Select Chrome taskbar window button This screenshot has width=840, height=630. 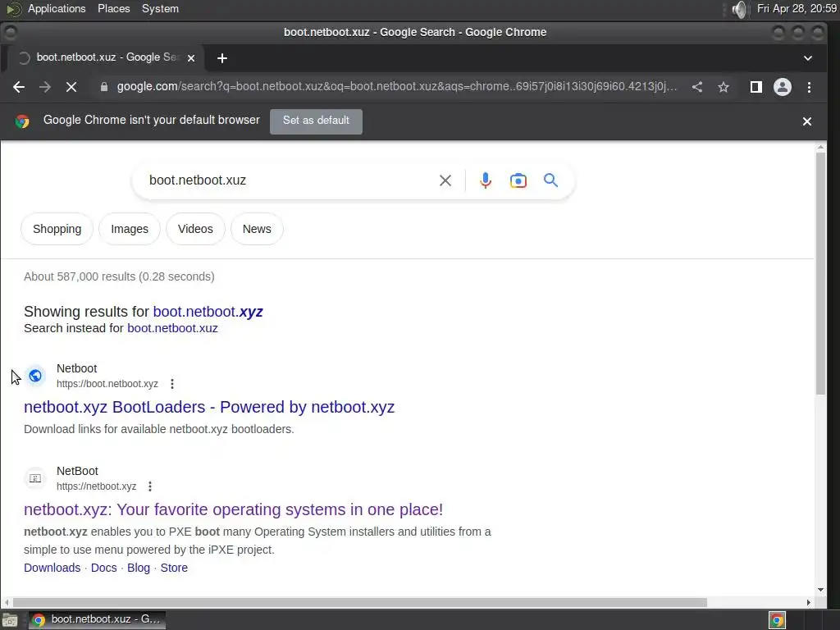[97, 620]
